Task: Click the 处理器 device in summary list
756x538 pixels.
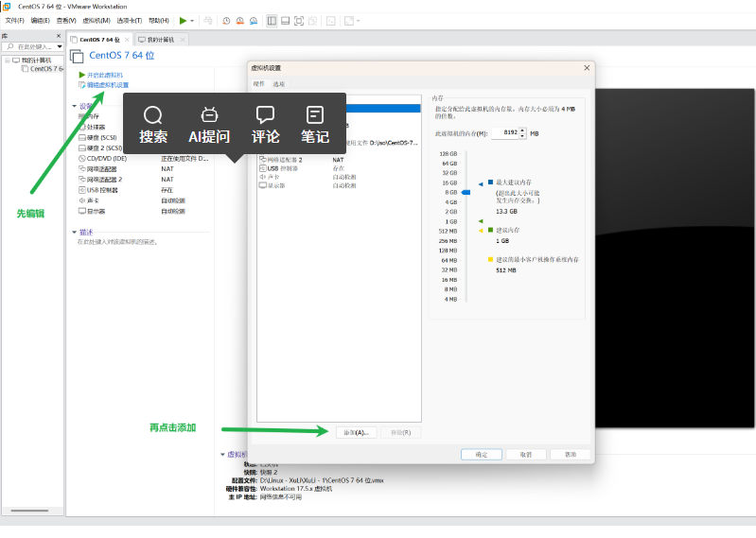Action: coord(92,127)
